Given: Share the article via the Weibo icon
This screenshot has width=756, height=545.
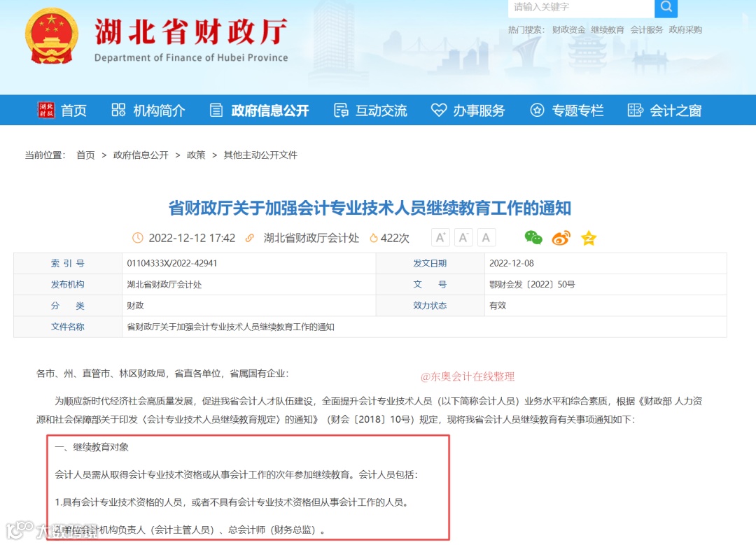Looking at the screenshot, I should (561, 238).
